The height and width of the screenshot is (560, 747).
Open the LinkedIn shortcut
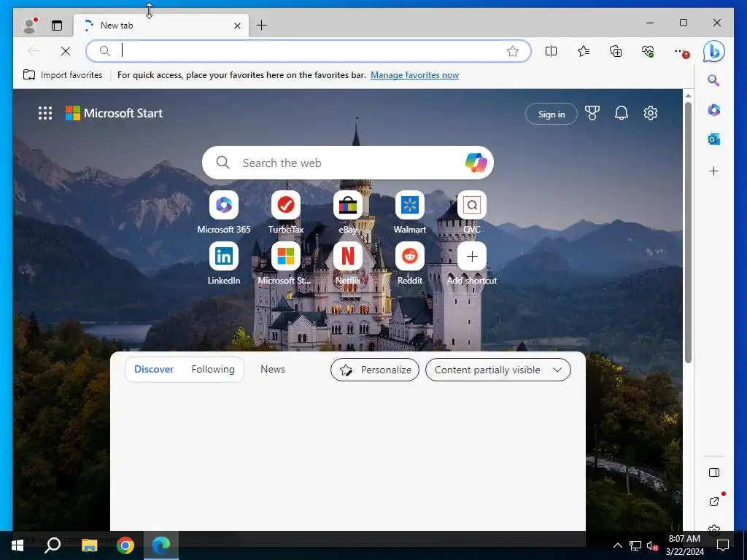224,263
